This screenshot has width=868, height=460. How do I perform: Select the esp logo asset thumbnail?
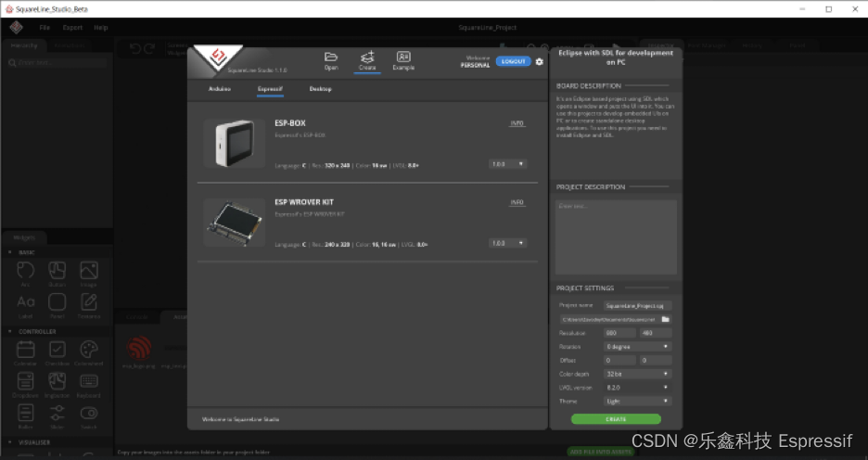point(139,348)
